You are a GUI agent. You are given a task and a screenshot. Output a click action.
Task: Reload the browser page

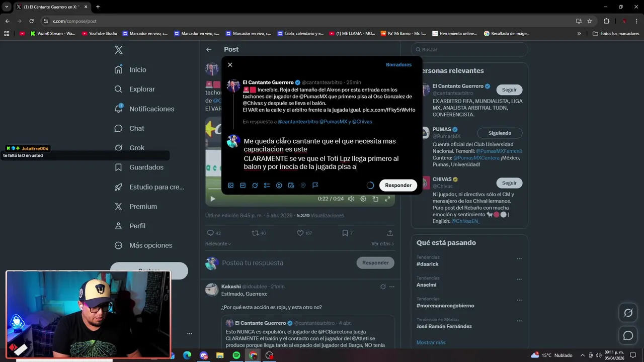click(x=31, y=21)
